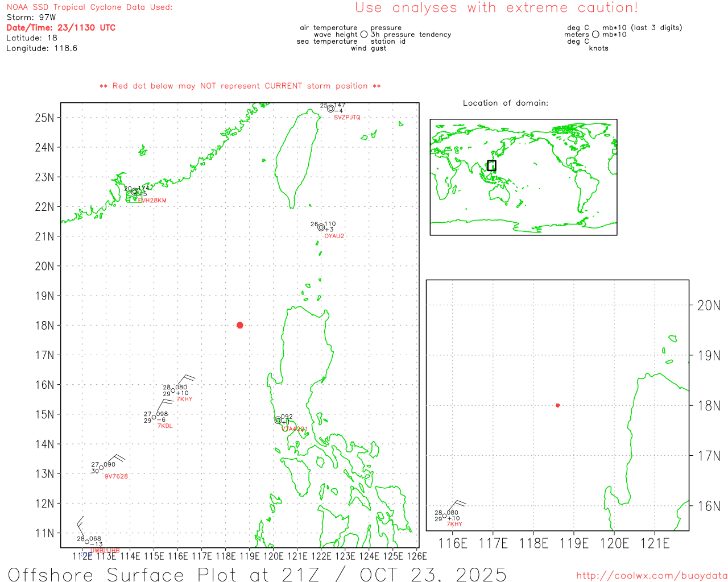Click the legend circle beside 'meters' label
The image size is (728, 582).
pyautogui.click(x=595, y=35)
